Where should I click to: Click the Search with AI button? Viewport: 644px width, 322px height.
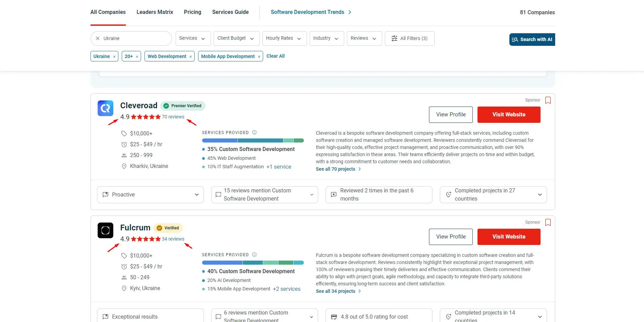pyautogui.click(x=532, y=39)
